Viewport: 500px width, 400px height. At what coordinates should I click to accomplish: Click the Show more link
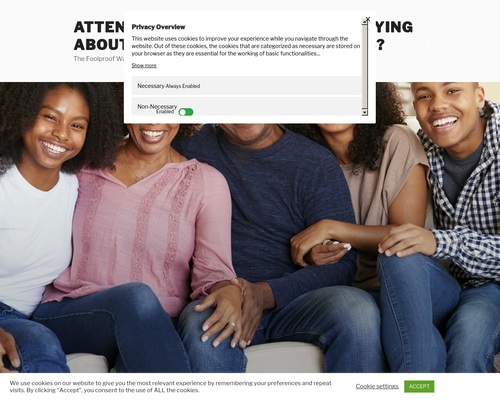pos(144,65)
